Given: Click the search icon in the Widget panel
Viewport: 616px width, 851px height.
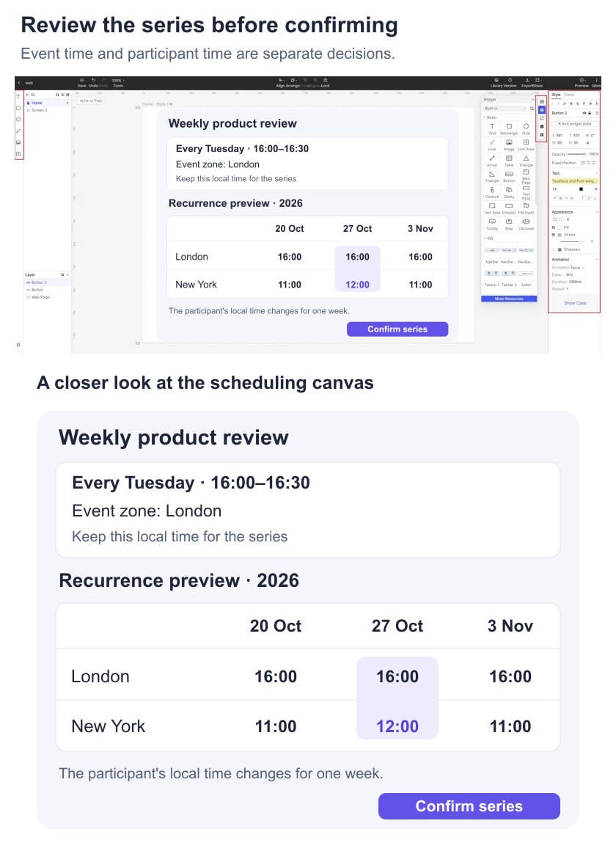Looking at the screenshot, I should pos(532,109).
